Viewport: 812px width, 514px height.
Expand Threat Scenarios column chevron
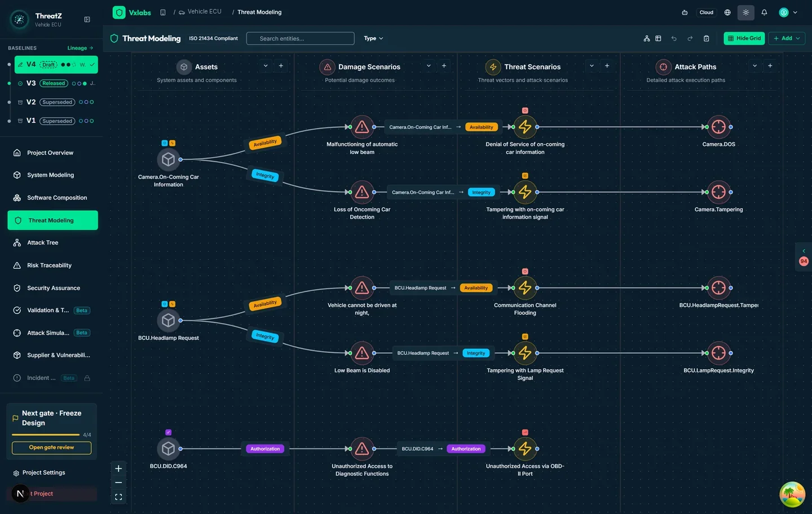tap(592, 66)
